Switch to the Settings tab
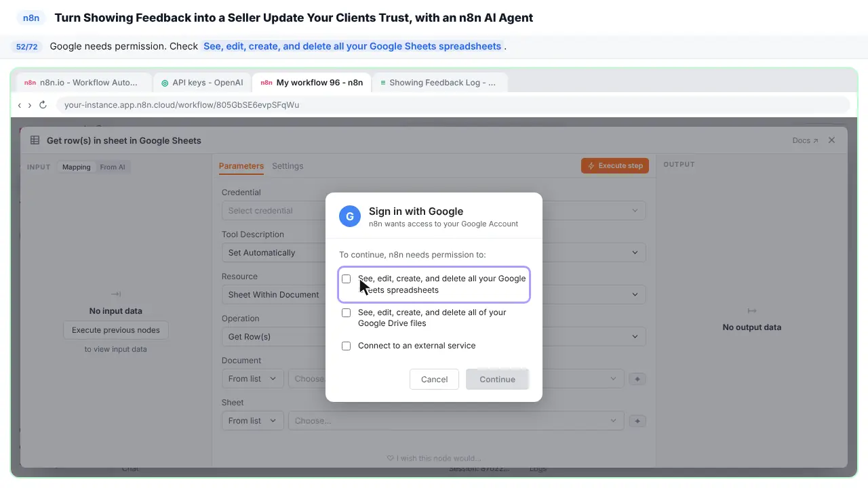The width and height of the screenshot is (868, 488). (x=288, y=166)
